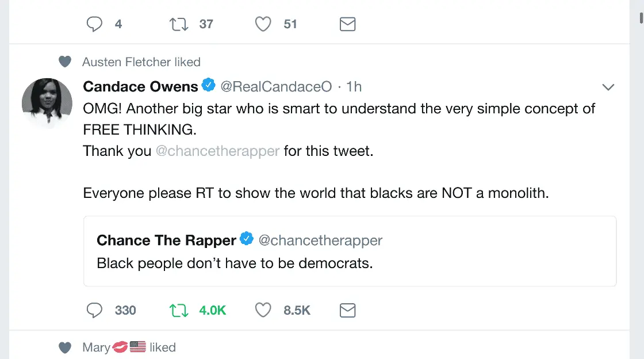This screenshot has width=644, height=359.
Task: Click the page scrollbar thumb
Action: click(x=641, y=17)
